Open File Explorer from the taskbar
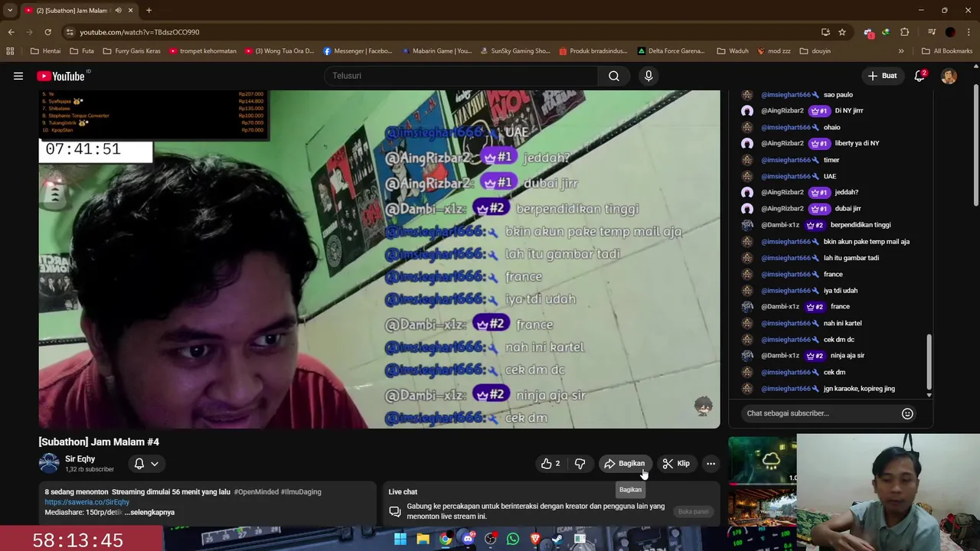 423,540
